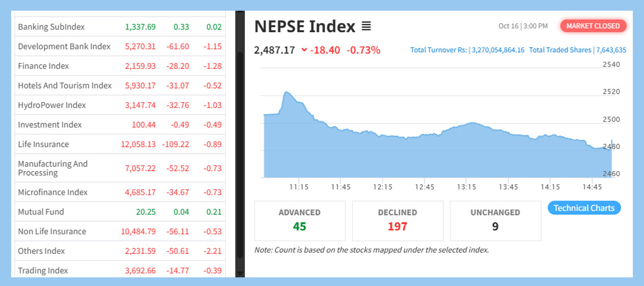Select the Unchanged stocks count box

pos(495,220)
